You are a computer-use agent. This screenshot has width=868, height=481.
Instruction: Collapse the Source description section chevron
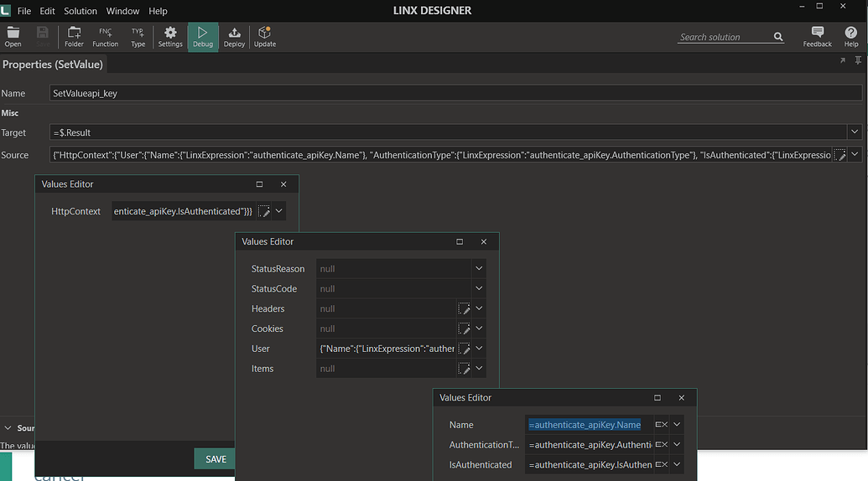point(8,428)
